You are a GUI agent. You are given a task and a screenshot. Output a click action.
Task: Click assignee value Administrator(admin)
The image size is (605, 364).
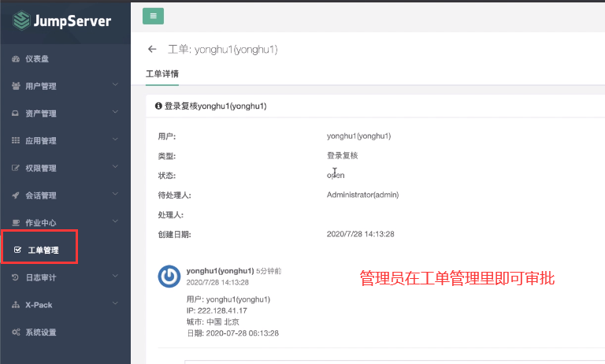[x=362, y=195]
